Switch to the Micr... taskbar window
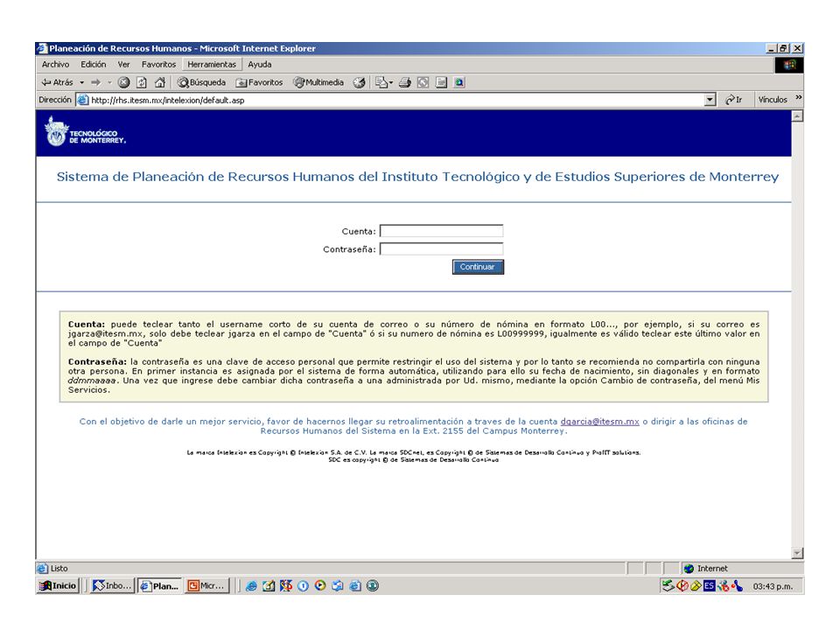Image resolution: width=840 pixels, height=630 pixels. (207, 585)
